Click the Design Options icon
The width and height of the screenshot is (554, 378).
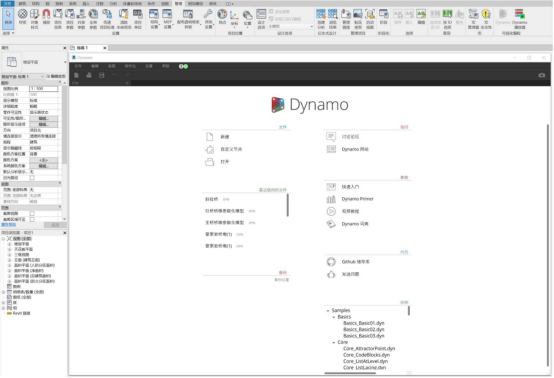click(261, 18)
